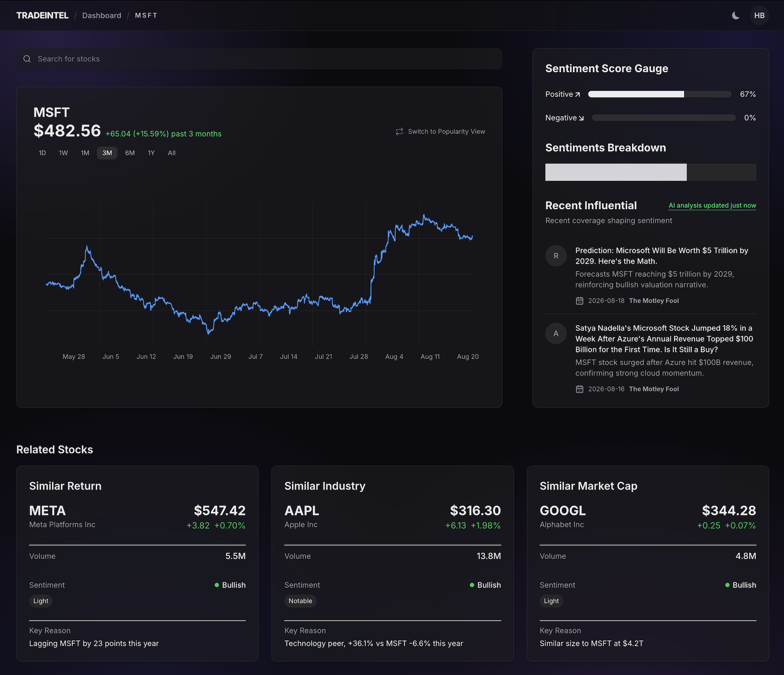Screen dimensions: 784x675
Task: Click the Negative down-right arrow icon
Action: pos(581,118)
